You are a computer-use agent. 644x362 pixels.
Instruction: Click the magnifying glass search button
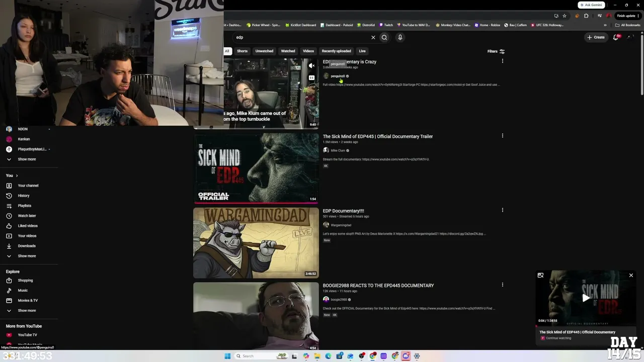click(384, 37)
